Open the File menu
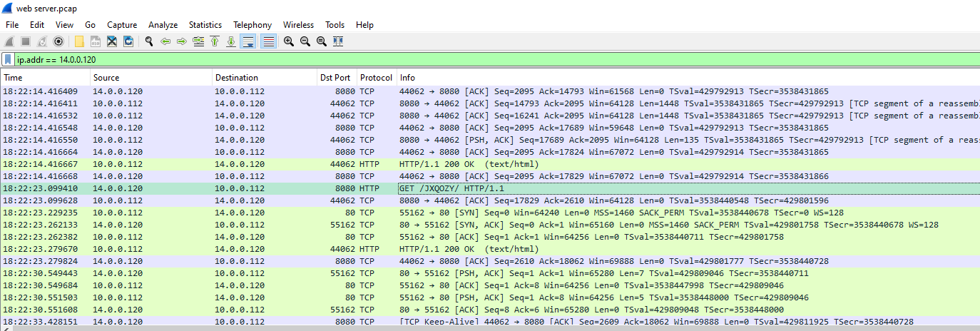The width and height of the screenshot is (980, 331). [x=12, y=25]
